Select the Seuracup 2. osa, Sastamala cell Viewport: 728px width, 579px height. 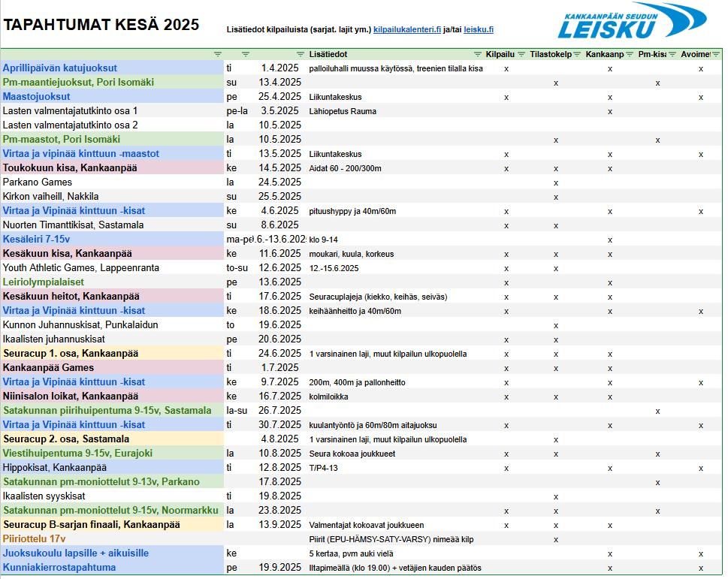[113, 439]
